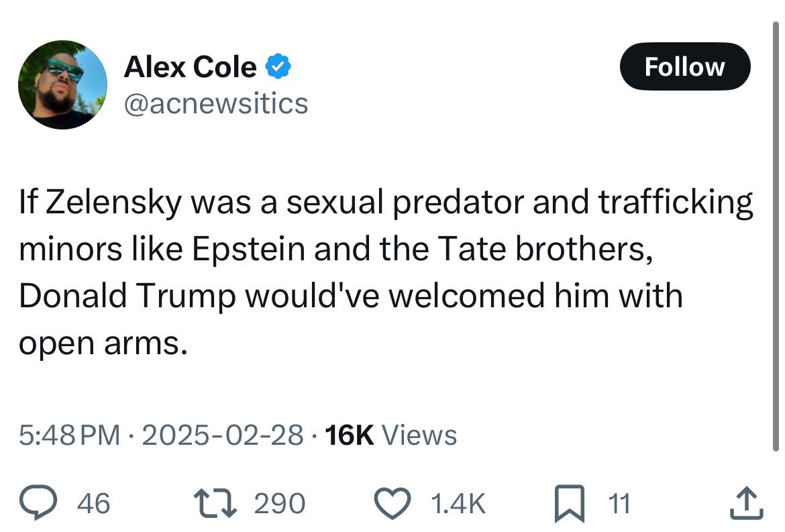Bookmark the tweet using the bookmark icon

[570, 503]
